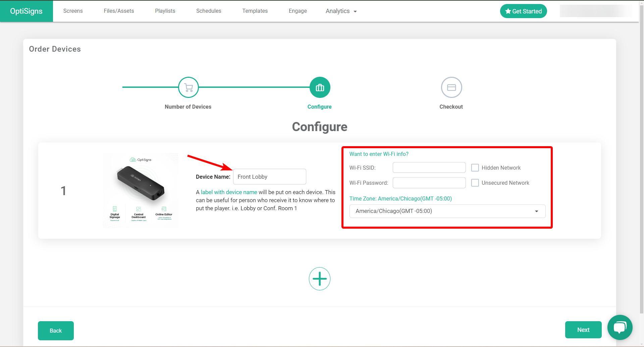Click the Configure briefcase step icon
The width and height of the screenshot is (644, 347).
point(320,88)
